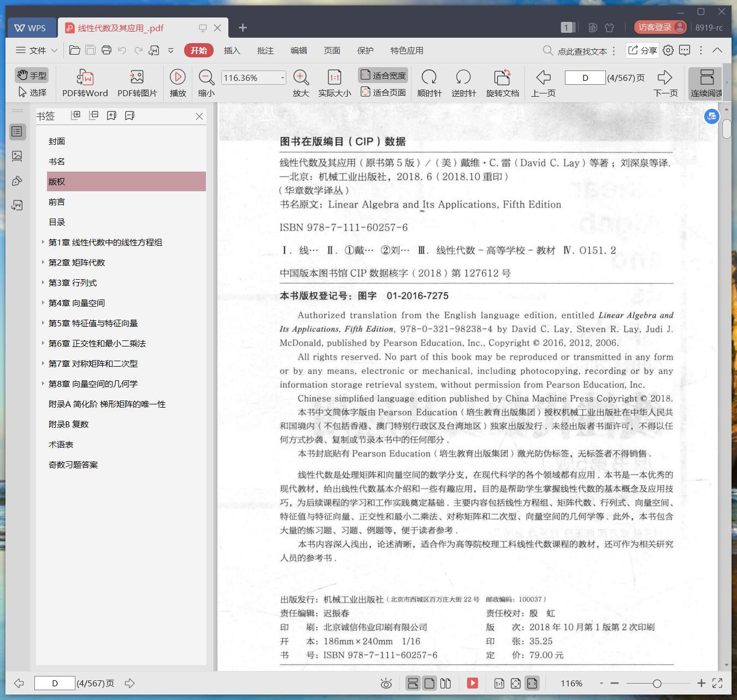This screenshot has width=737, height=700.
Task: Delete bookmark icon in 书签 panel
Action: [129, 115]
